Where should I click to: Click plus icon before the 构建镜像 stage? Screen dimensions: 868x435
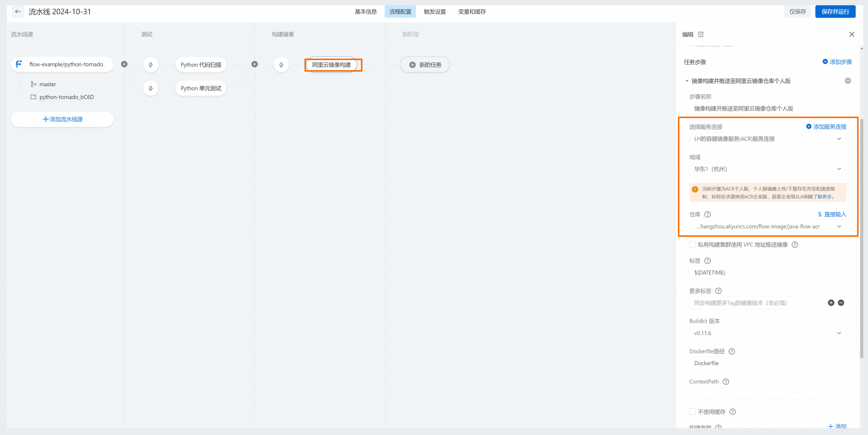[x=255, y=64]
